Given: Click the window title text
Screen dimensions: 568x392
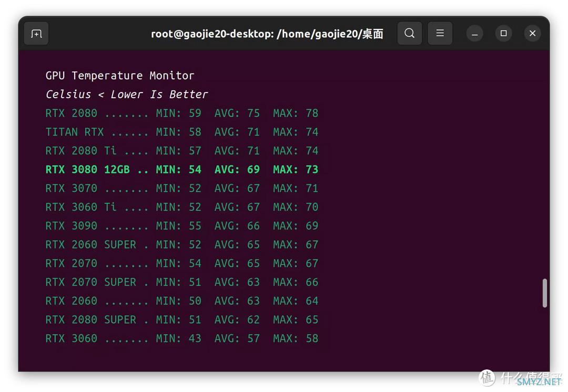Looking at the screenshot, I should (267, 34).
